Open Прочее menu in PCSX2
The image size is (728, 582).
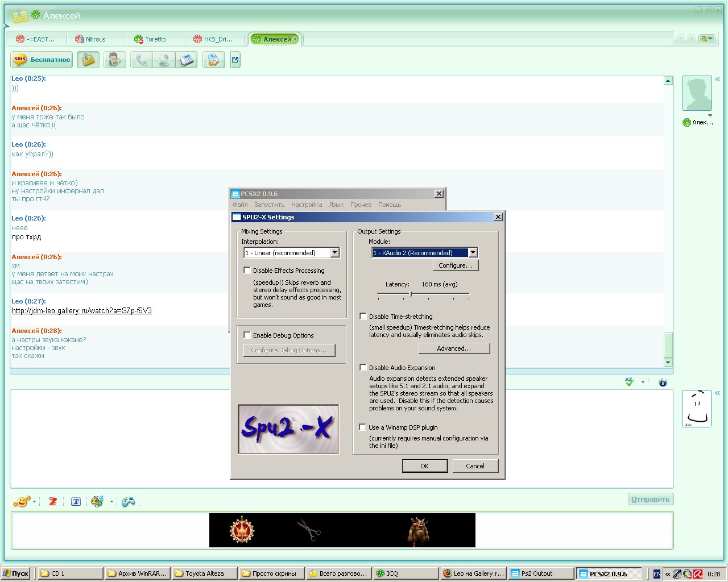361,205
